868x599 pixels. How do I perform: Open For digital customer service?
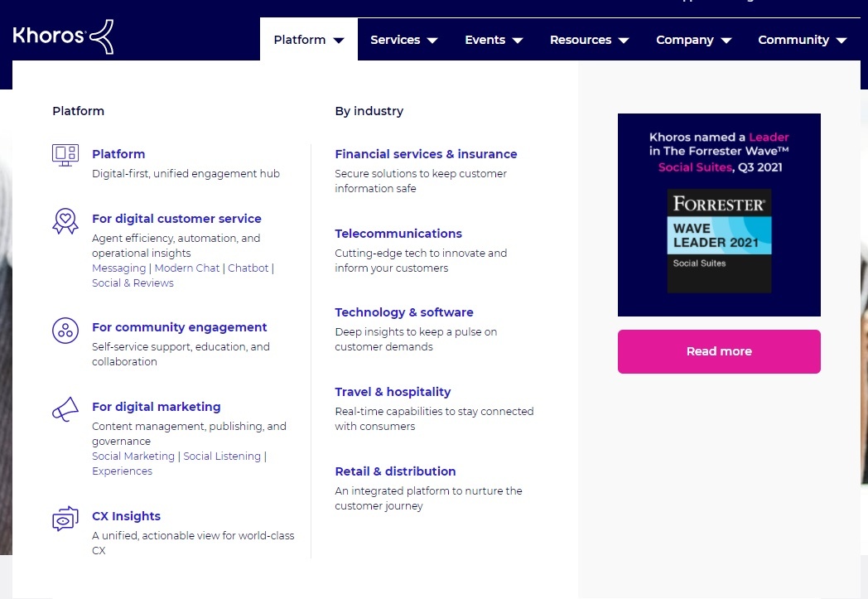point(176,219)
